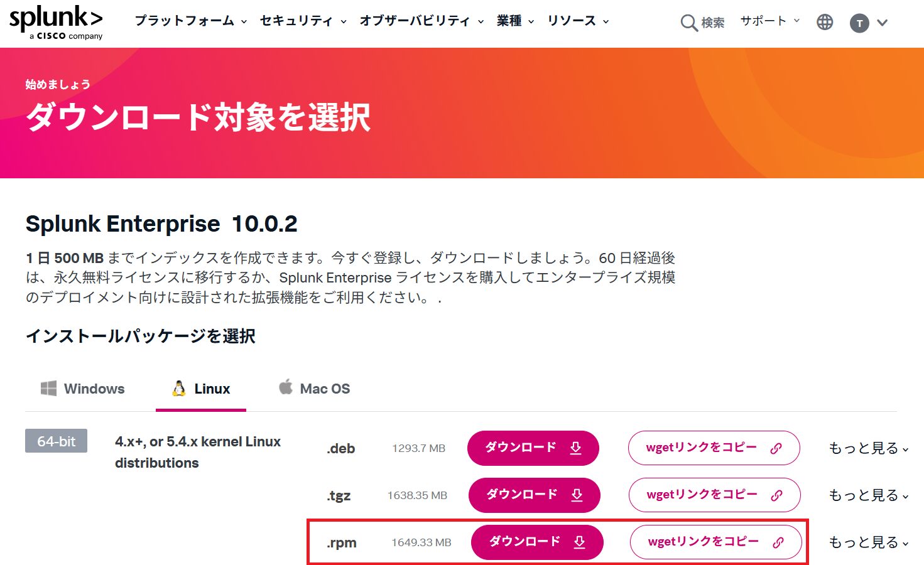Screen dimensions: 924x565
Task: Copy the wget link for .deb
Action: click(714, 448)
